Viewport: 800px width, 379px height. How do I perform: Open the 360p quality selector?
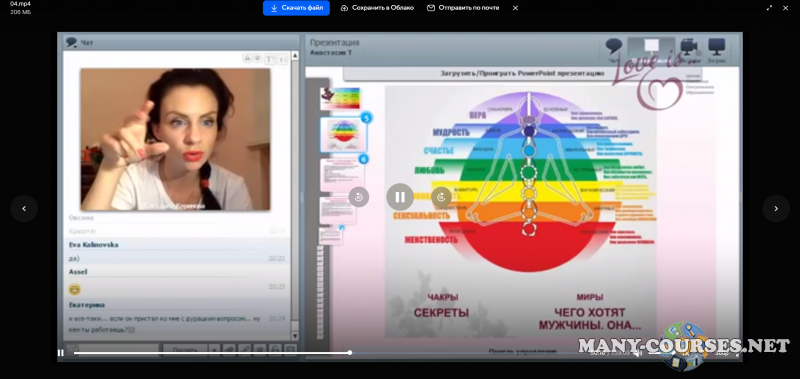(722, 352)
